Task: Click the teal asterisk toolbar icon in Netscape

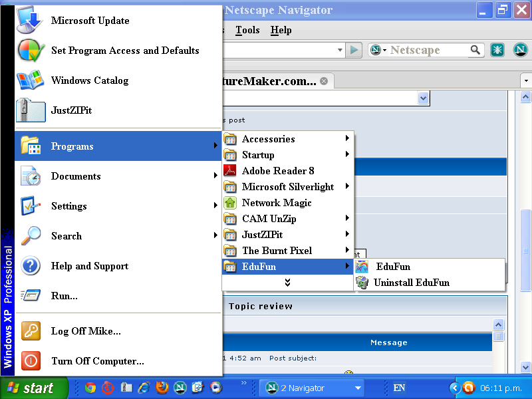Action: (497, 51)
